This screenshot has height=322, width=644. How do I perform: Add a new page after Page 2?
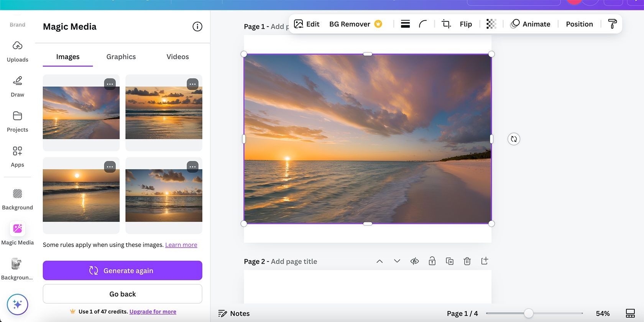[x=485, y=261]
